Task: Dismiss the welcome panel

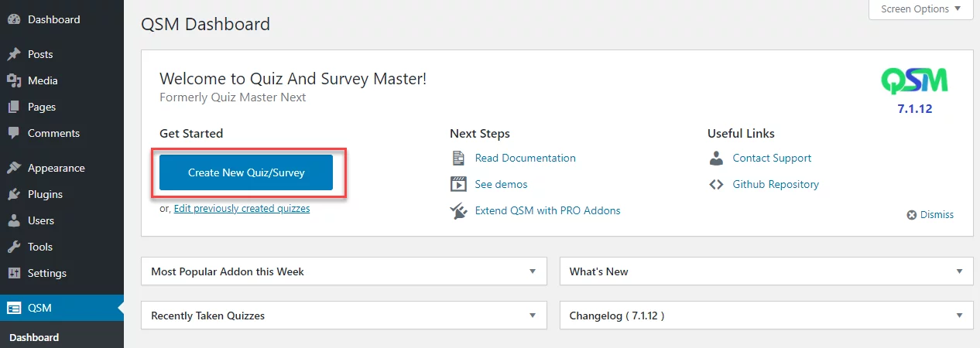Action: [930, 215]
